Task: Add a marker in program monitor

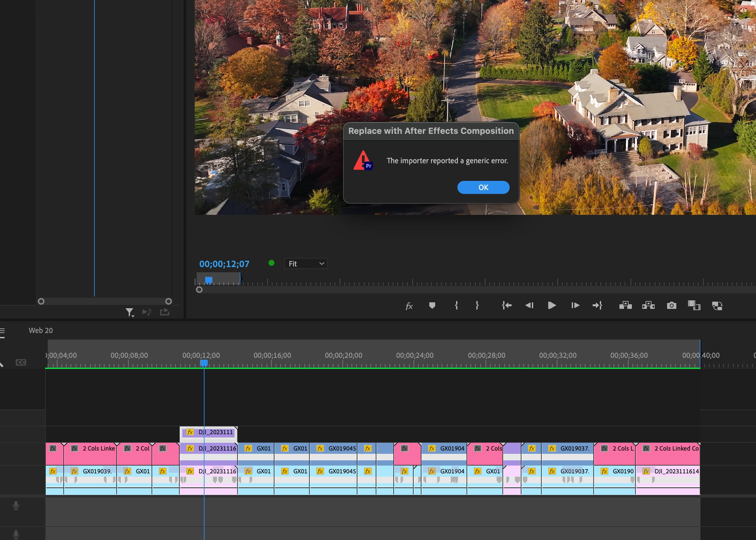Action: pos(432,305)
